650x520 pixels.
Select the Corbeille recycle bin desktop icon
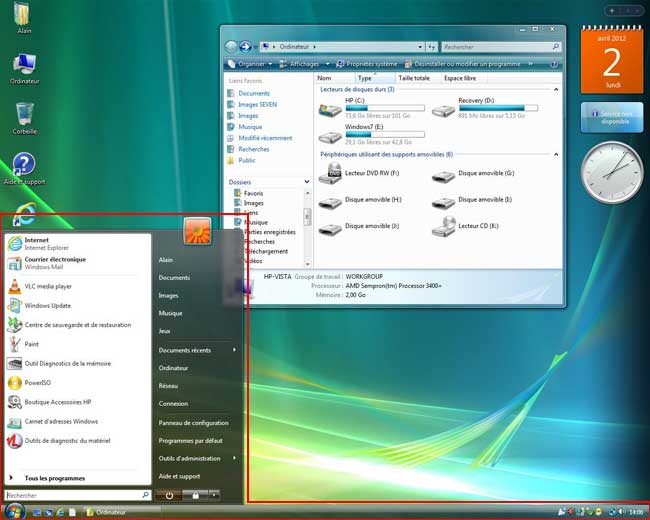(25, 119)
